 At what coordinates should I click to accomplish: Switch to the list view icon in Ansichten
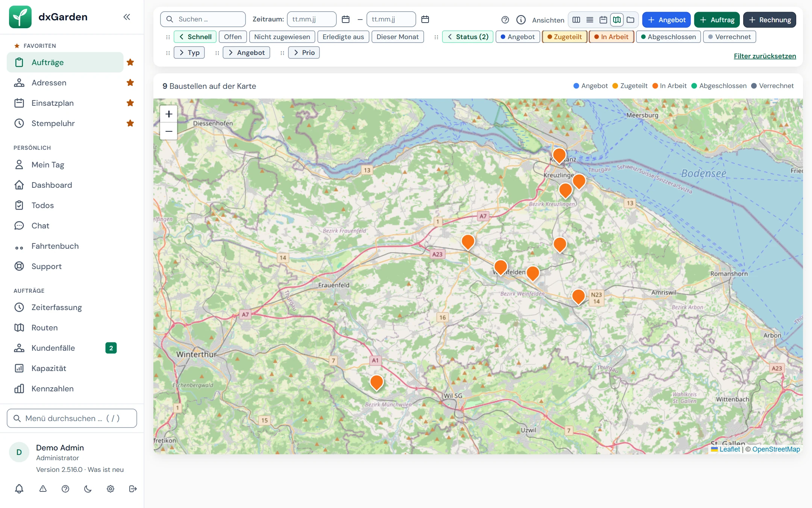pos(590,20)
